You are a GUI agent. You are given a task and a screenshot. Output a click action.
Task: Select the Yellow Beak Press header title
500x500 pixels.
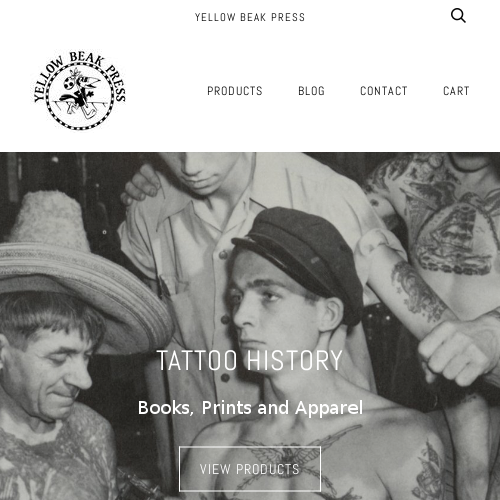250,17
